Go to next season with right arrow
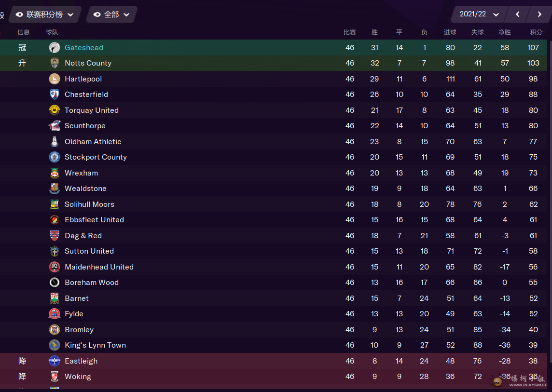This screenshot has width=552, height=392. click(x=539, y=14)
